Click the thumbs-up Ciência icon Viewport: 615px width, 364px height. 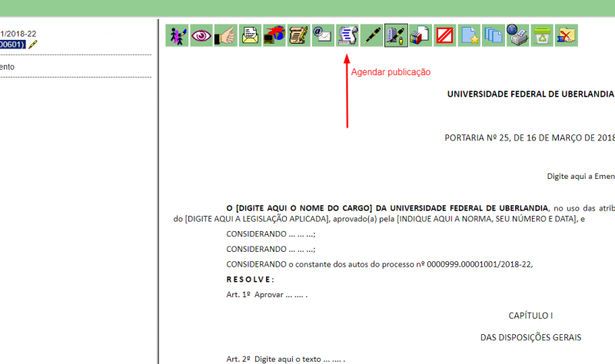tap(225, 35)
